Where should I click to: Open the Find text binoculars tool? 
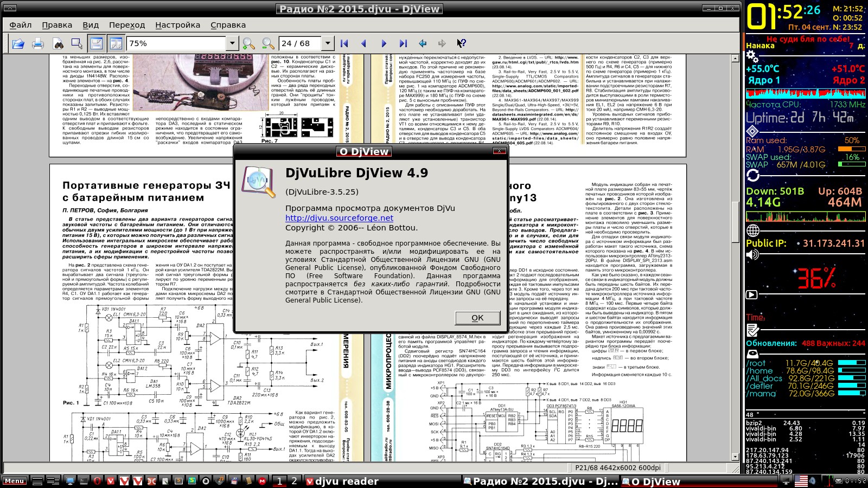(58, 43)
